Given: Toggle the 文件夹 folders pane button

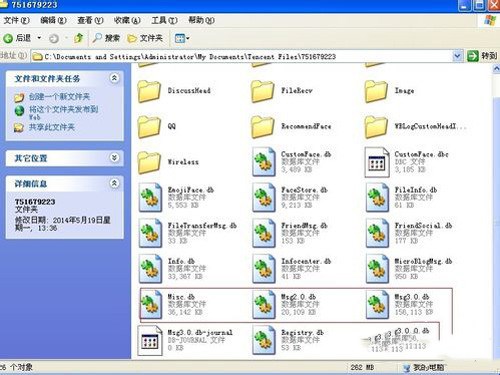Looking at the screenshot, I should pyautogui.click(x=145, y=38).
